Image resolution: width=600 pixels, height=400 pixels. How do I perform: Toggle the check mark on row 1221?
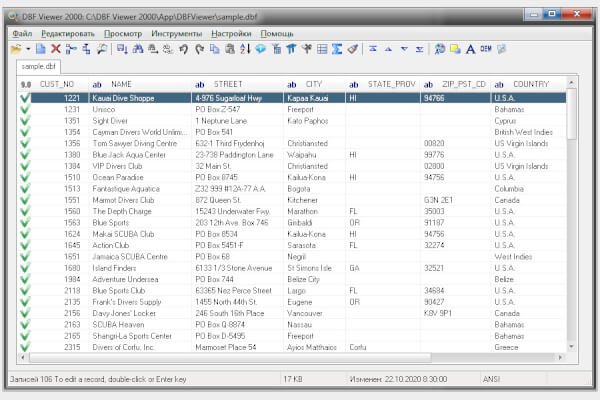click(25, 98)
